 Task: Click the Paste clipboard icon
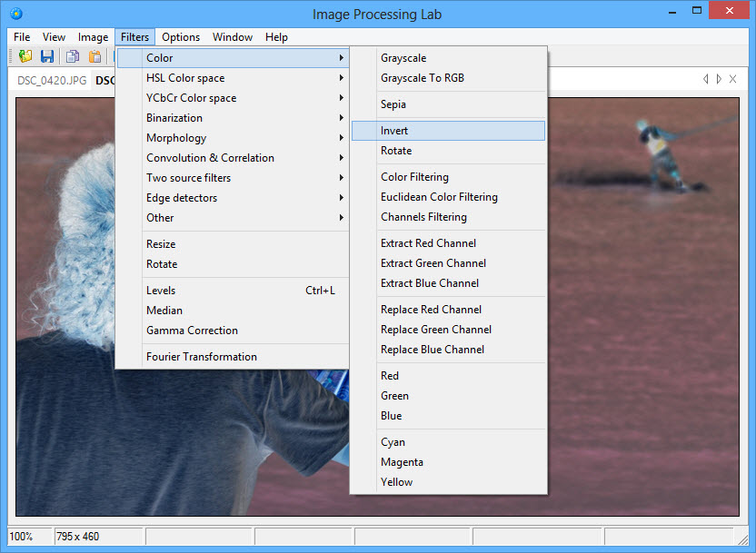coord(94,56)
